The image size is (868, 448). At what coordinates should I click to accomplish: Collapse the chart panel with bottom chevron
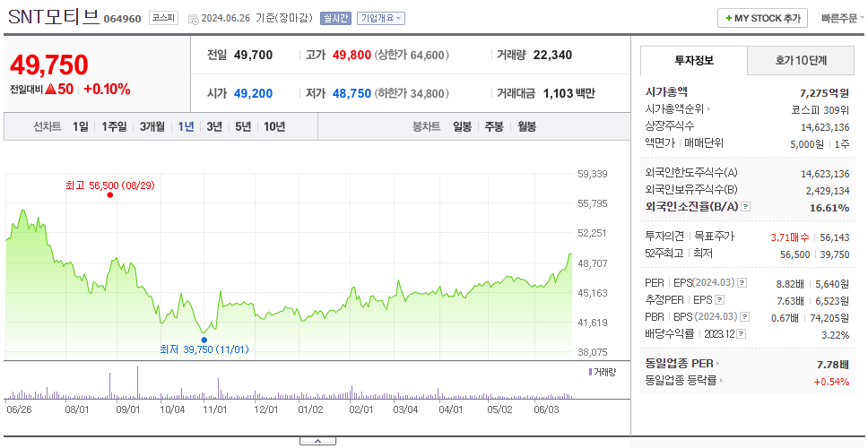[x=317, y=441]
